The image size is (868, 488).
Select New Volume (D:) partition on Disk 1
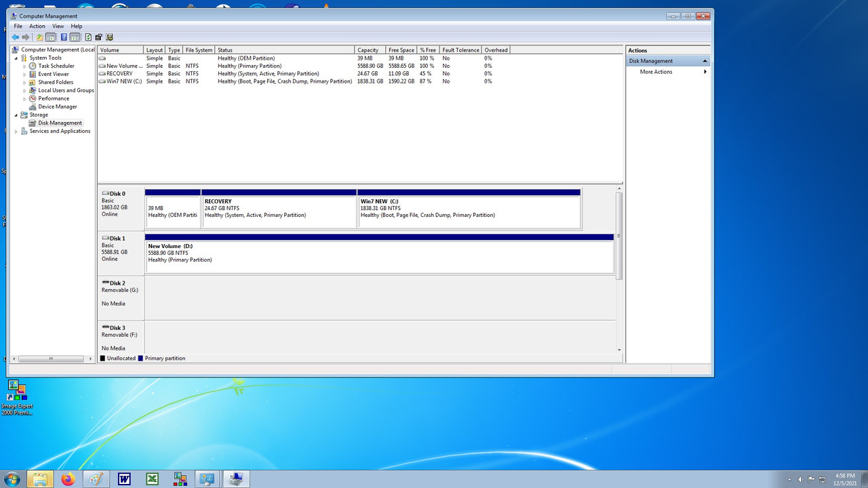click(x=379, y=253)
